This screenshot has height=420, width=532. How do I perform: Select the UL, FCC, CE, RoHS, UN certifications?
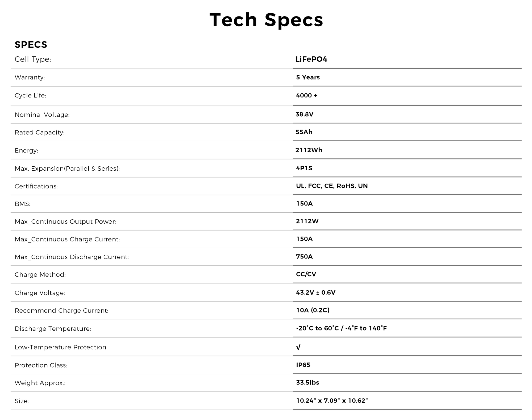[x=332, y=186]
